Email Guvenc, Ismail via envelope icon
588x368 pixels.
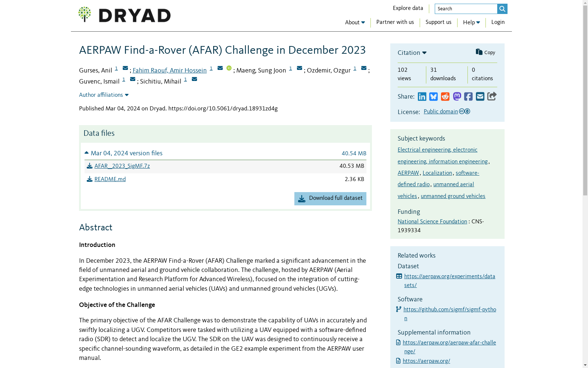point(133,79)
